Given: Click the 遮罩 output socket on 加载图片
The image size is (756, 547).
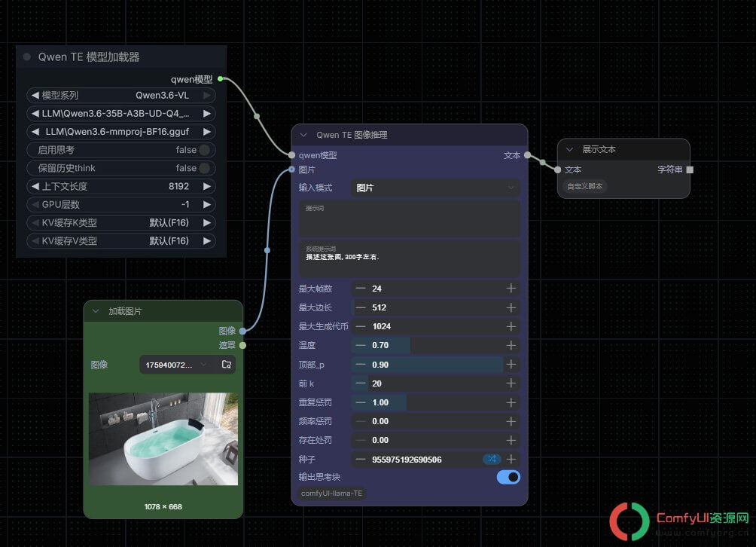Looking at the screenshot, I should pos(242,345).
